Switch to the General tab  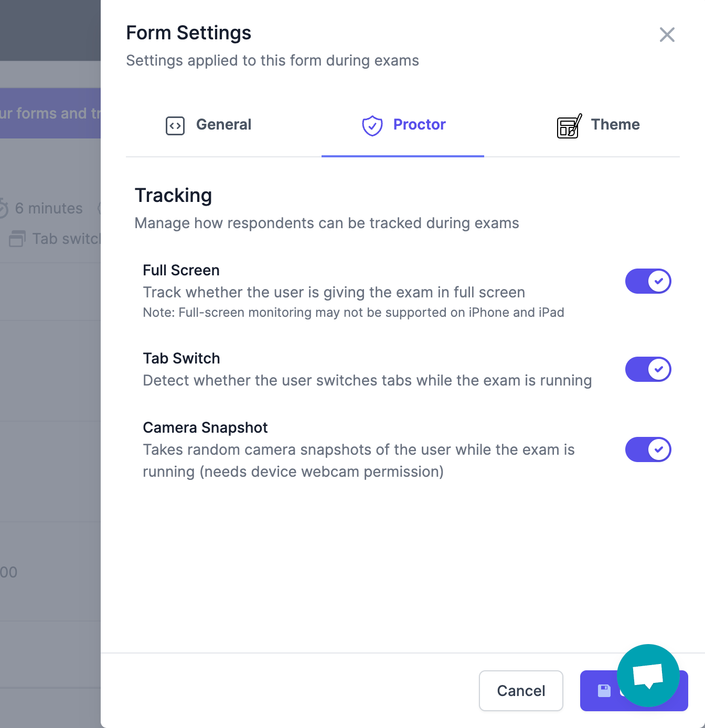click(x=209, y=125)
